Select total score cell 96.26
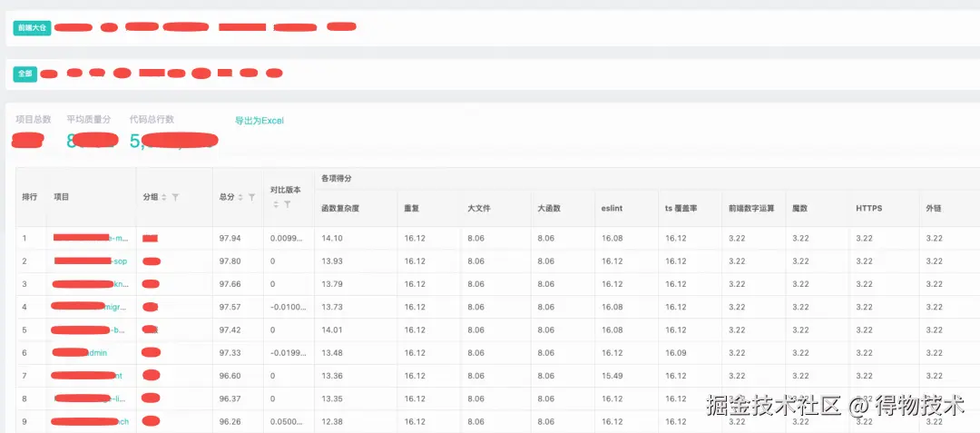Screen dimensions: 980x433 [x=230, y=422]
